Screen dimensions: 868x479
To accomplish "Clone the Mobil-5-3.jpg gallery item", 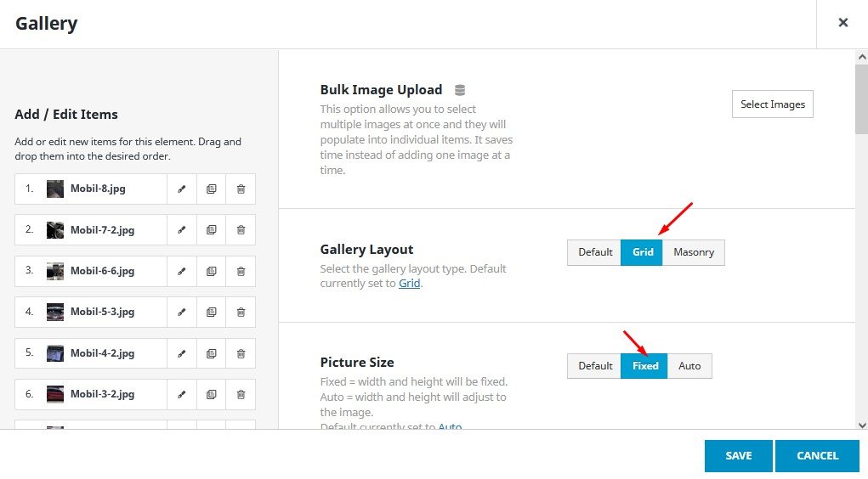I will tap(211, 312).
